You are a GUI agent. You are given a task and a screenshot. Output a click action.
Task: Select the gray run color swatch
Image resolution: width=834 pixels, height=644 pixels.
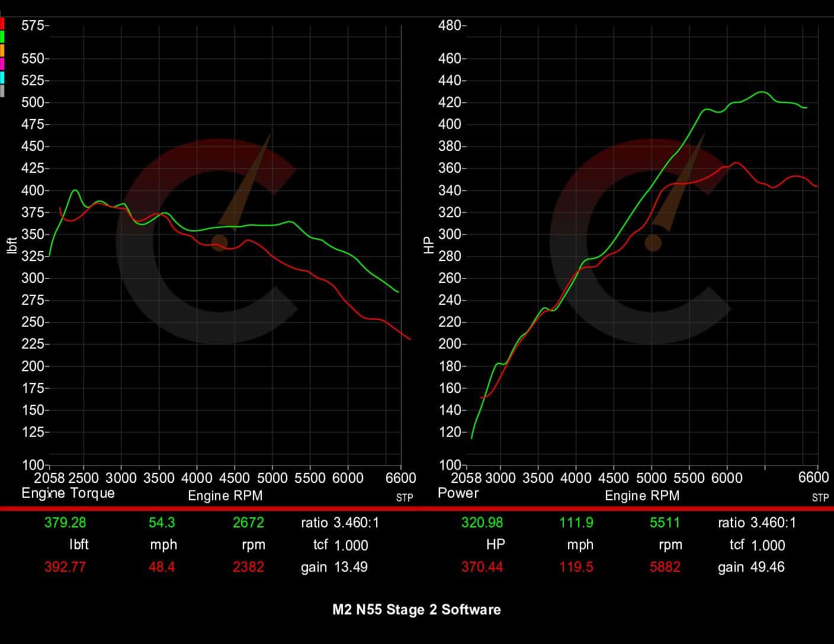pyautogui.click(x=2, y=89)
